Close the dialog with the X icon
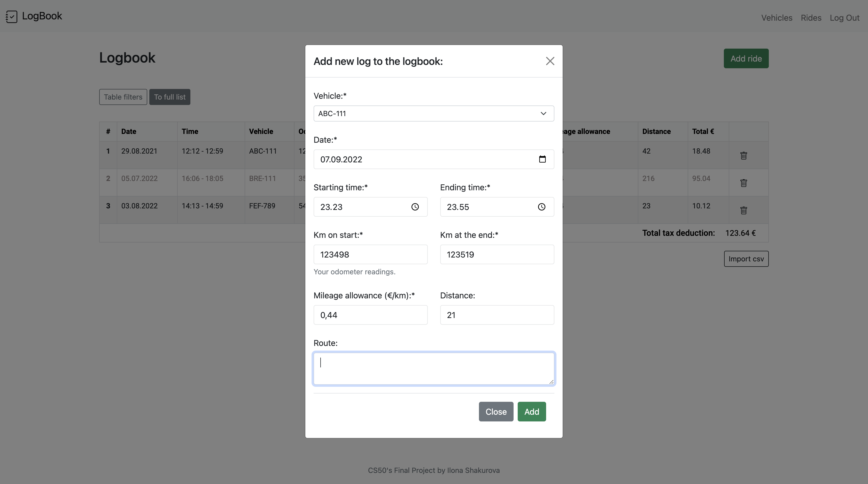The image size is (868, 484). [x=550, y=61]
